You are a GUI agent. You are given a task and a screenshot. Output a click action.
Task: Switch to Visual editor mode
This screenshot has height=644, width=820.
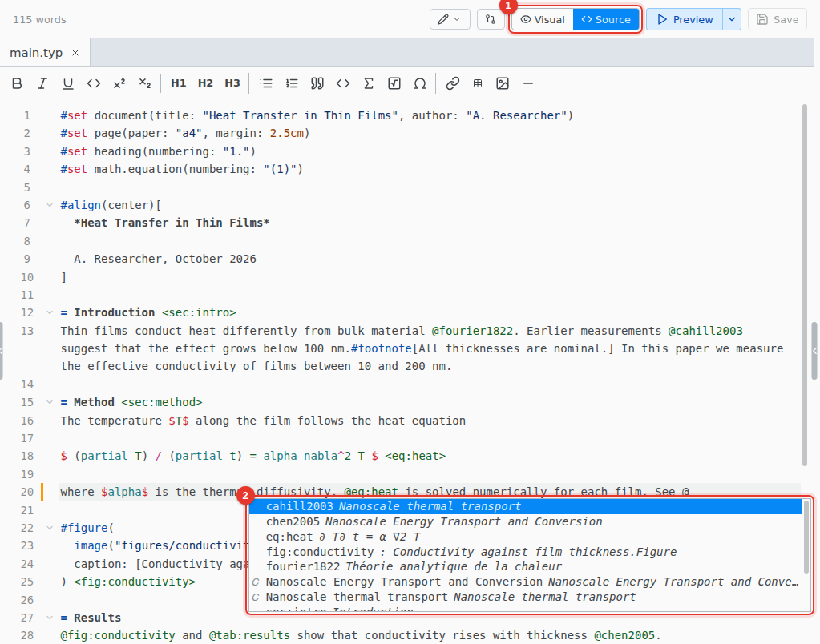click(x=543, y=19)
